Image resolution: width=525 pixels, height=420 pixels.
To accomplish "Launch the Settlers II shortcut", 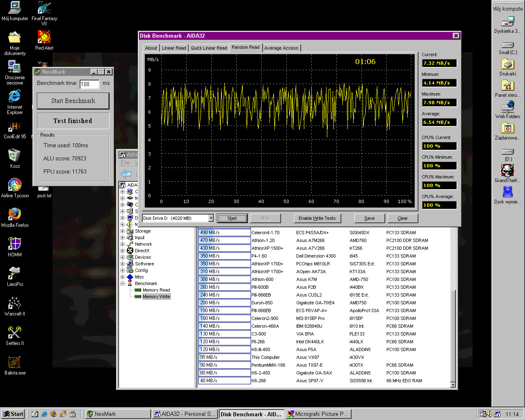I will [15, 336].
